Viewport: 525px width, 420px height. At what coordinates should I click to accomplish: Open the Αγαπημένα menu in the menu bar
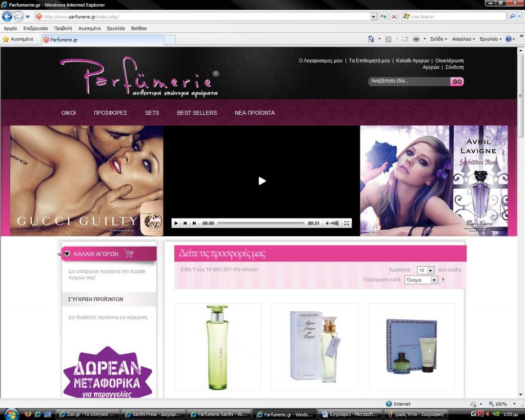point(89,28)
